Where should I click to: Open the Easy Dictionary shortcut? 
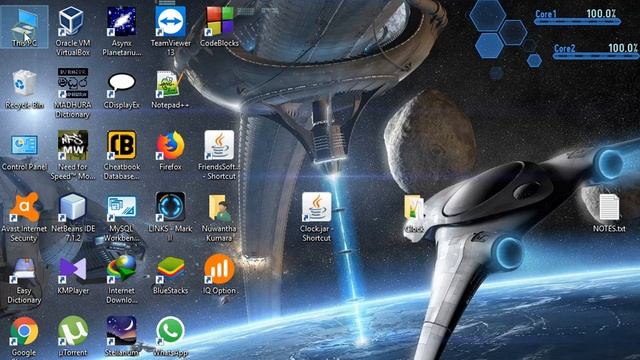point(24,281)
